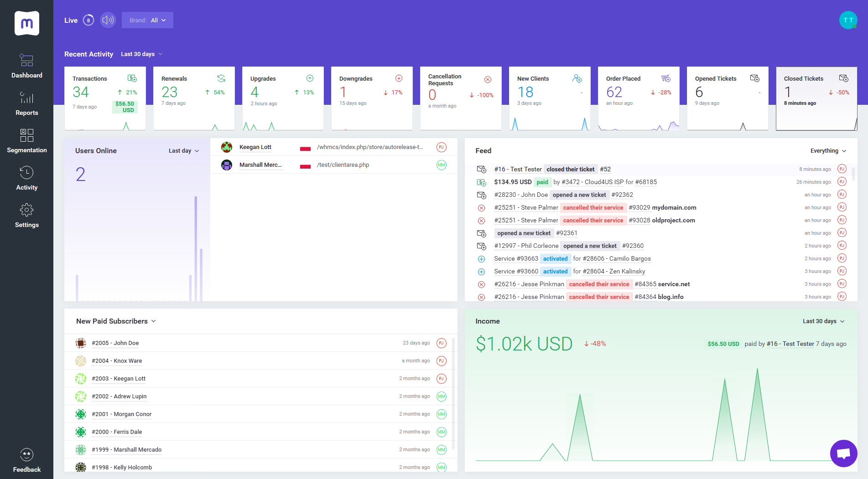This screenshot has height=479, width=868.
Task: Click the Renewals card icon
Action: click(221, 78)
